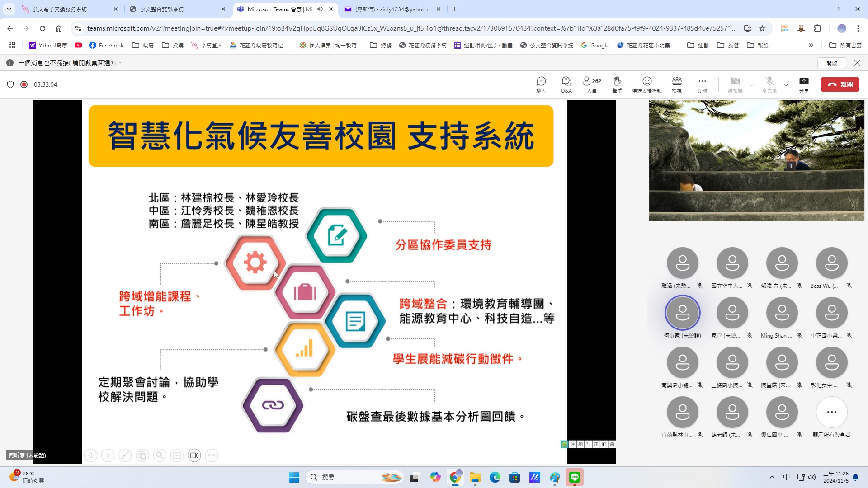Expand the hidden bookmarks chevron

coord(811,45)
